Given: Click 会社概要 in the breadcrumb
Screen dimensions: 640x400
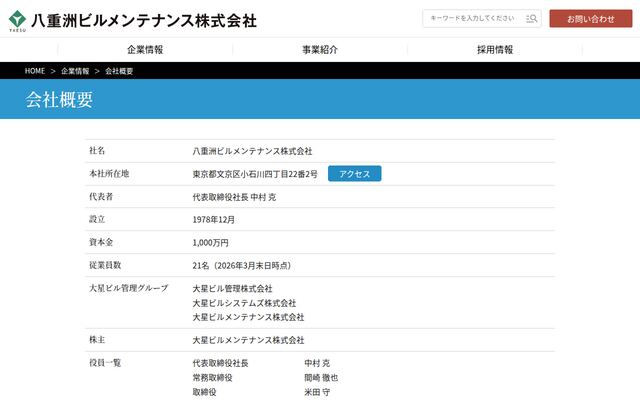Looking at the screenshot, I should [119, 71].
